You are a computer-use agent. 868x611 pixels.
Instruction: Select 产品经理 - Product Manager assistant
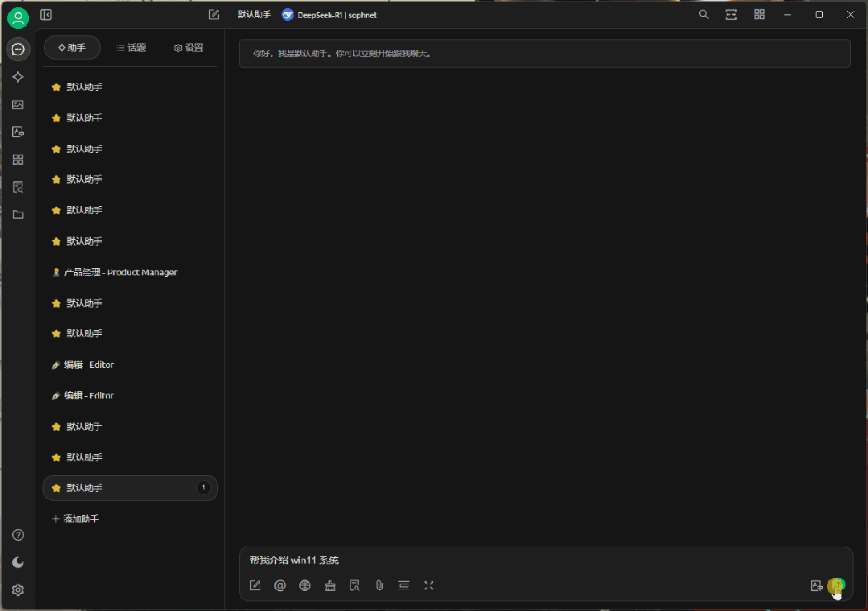pos(121,272)
